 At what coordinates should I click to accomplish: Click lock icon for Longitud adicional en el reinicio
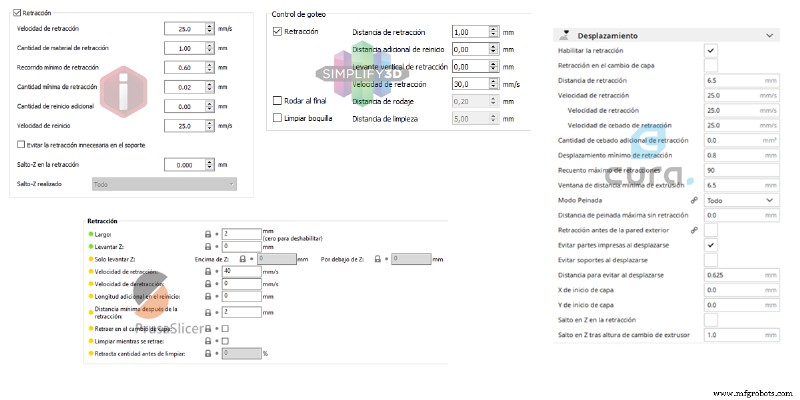(x=208, y=296)
